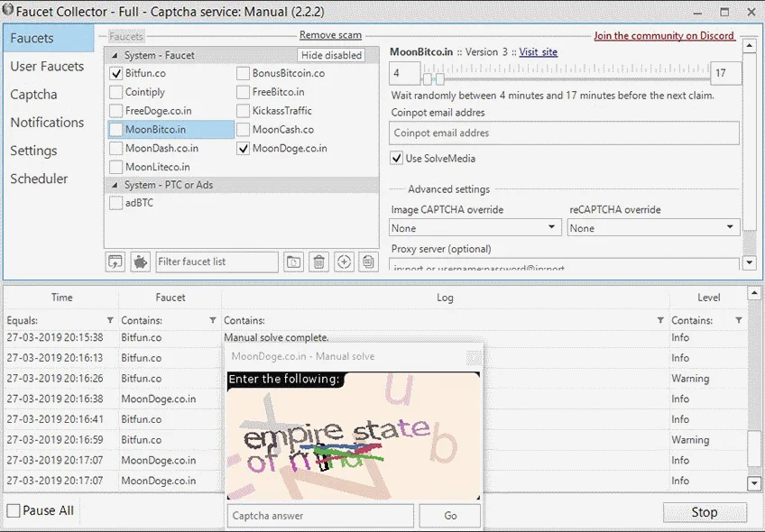Image resolution: width=765 pixels, height=532 pixels.
Task: Grab the minimum wait slider handle
Action: pos(428,79)
